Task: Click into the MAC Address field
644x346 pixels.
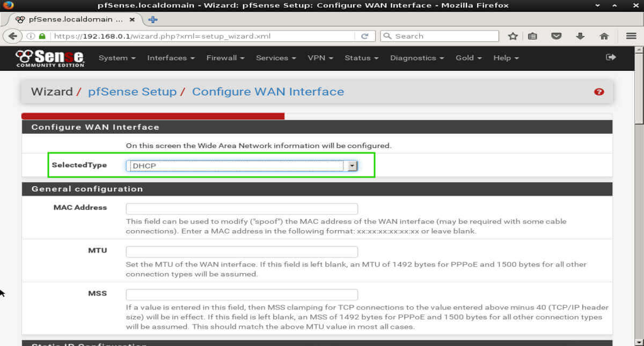Action: [241, 209]
